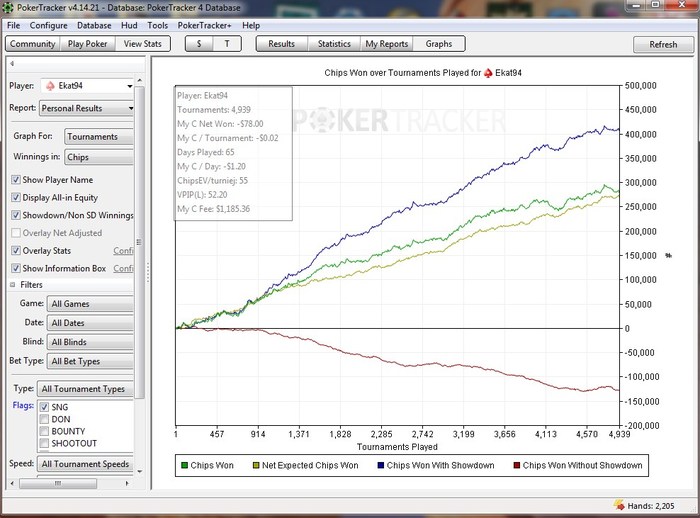The image size is (700, 518).
Task: Open the Database menu
Action: pos(94,25)
